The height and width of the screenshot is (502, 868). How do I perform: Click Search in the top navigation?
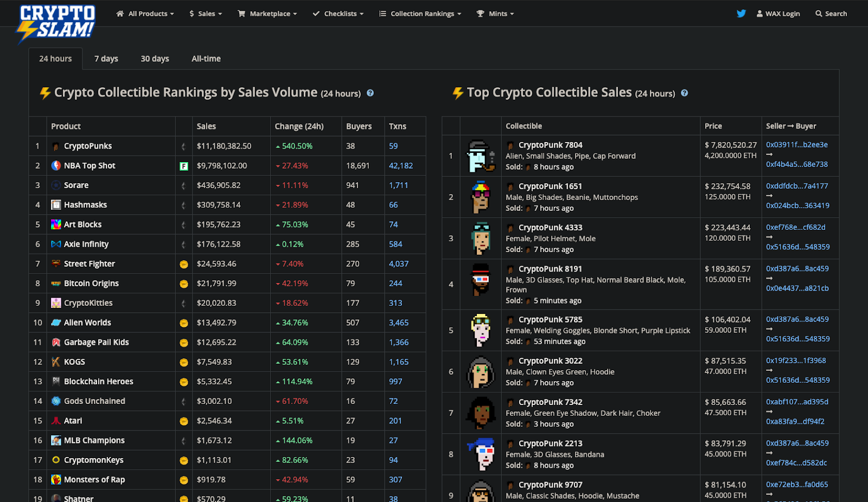pyautogui.click(x=831, y=14)
